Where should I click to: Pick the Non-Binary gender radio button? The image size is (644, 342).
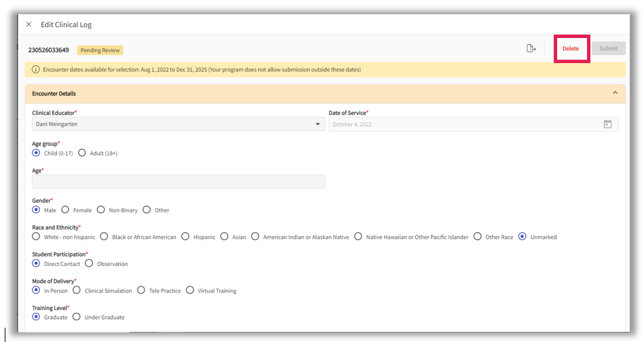(x=101, y=210)
